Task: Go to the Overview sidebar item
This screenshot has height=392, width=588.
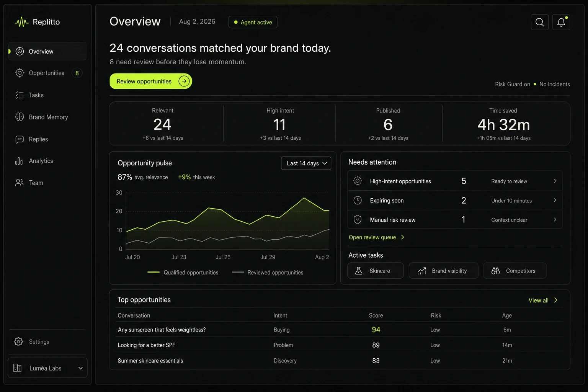Action: tap(47, 51)
